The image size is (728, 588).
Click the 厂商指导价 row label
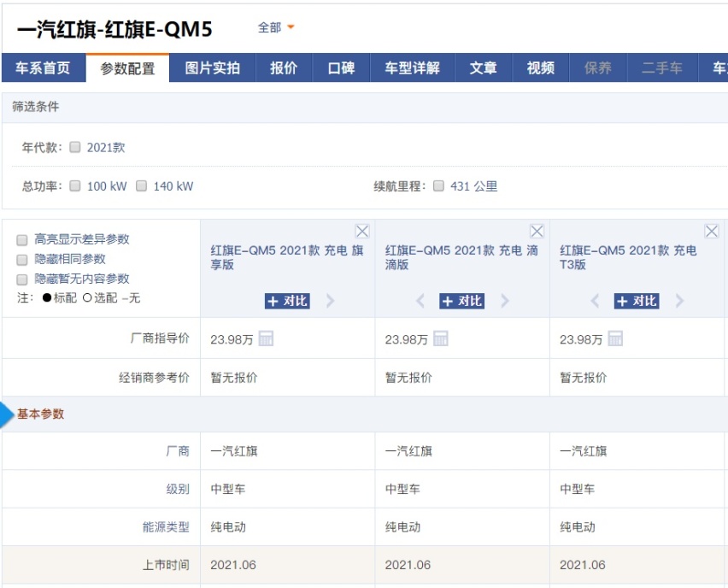click(x=160, y=338)
